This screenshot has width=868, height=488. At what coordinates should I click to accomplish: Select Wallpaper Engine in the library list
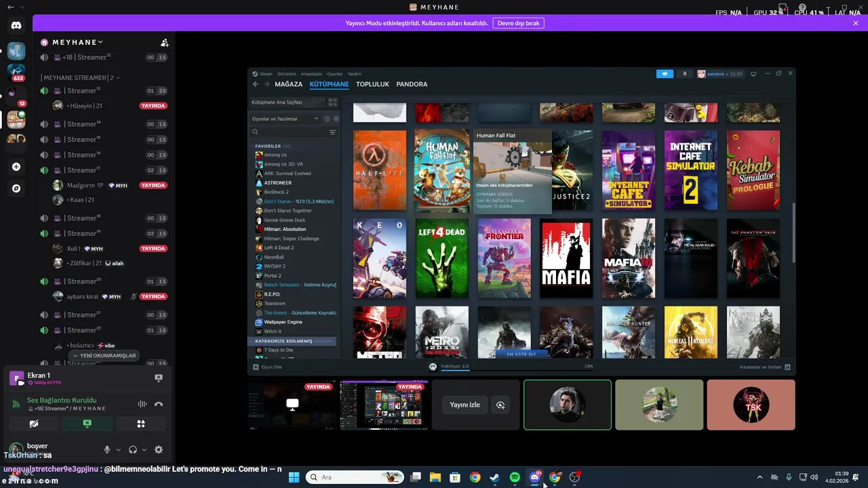(x=283, y=322)
